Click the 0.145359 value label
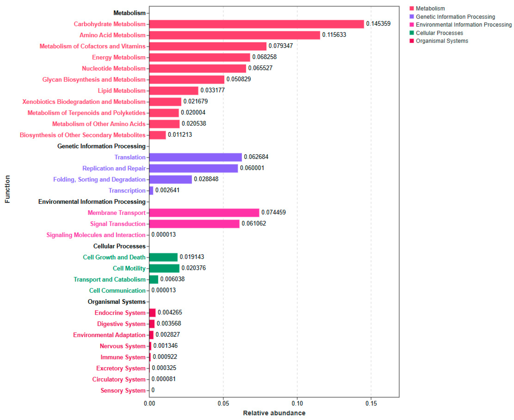514x420 pixels. [x=378, y=24]
